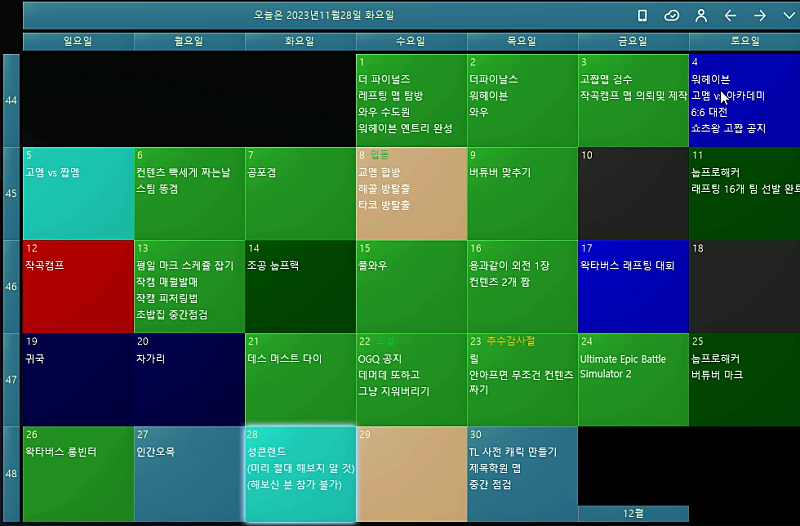Click the '화요일' column header

[300, 41]
